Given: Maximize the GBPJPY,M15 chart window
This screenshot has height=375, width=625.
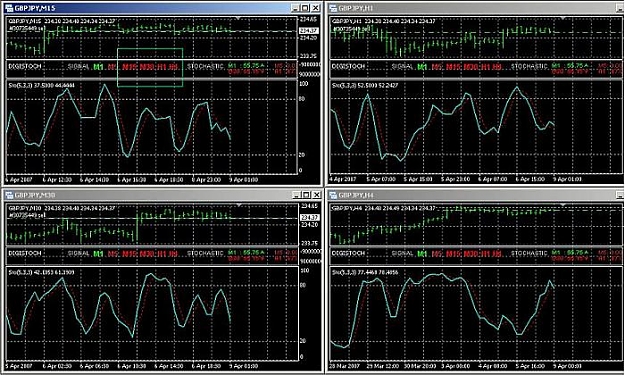Looking at the screenshot, I should (305, 8).
